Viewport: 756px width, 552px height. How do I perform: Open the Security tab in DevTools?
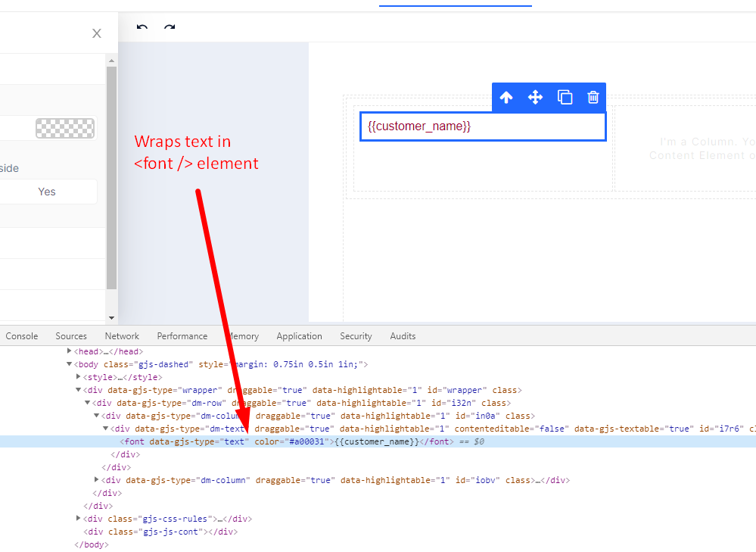(x=356, y=335)
